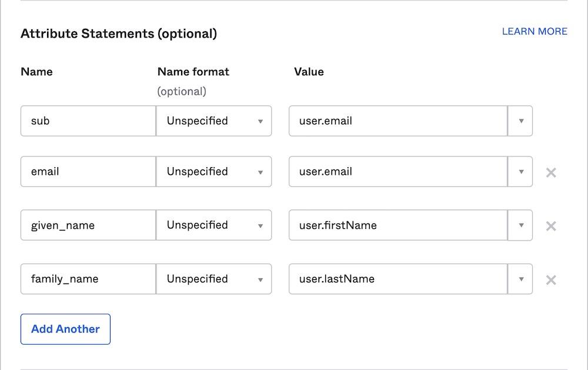Click the Name field containing sub

click(x=87, y=121)
